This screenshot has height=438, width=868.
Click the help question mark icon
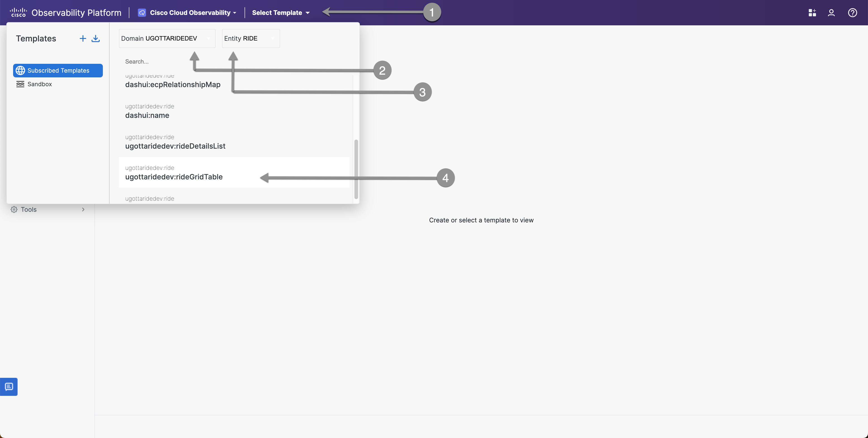(852, 13)
